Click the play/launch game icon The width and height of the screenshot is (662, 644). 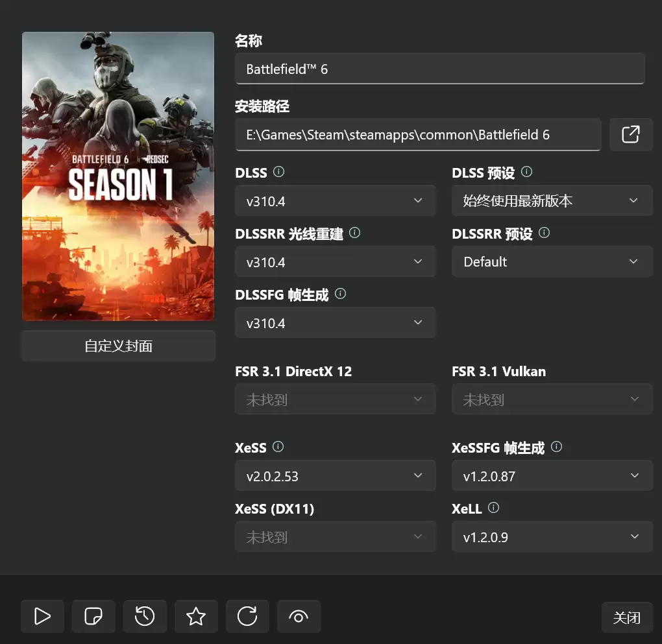[x=42, y=616]
